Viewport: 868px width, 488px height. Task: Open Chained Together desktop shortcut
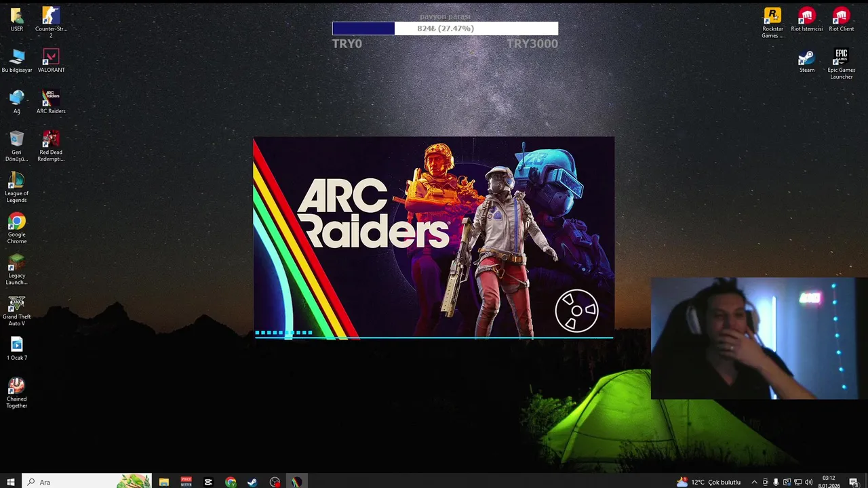[x=17, y=392]
